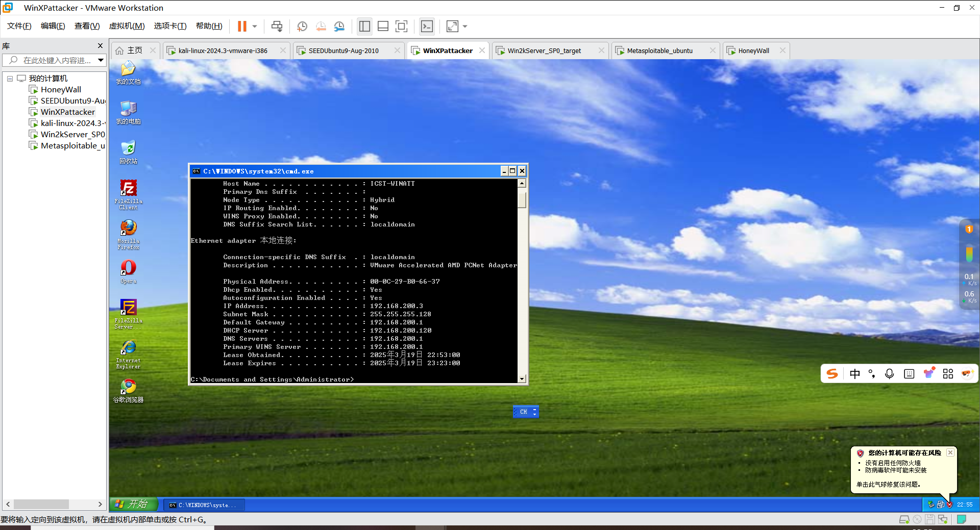The height and width of the screenshot is (530, 980).
Task: Toggle the library sidebar view button
Action: 364,27
